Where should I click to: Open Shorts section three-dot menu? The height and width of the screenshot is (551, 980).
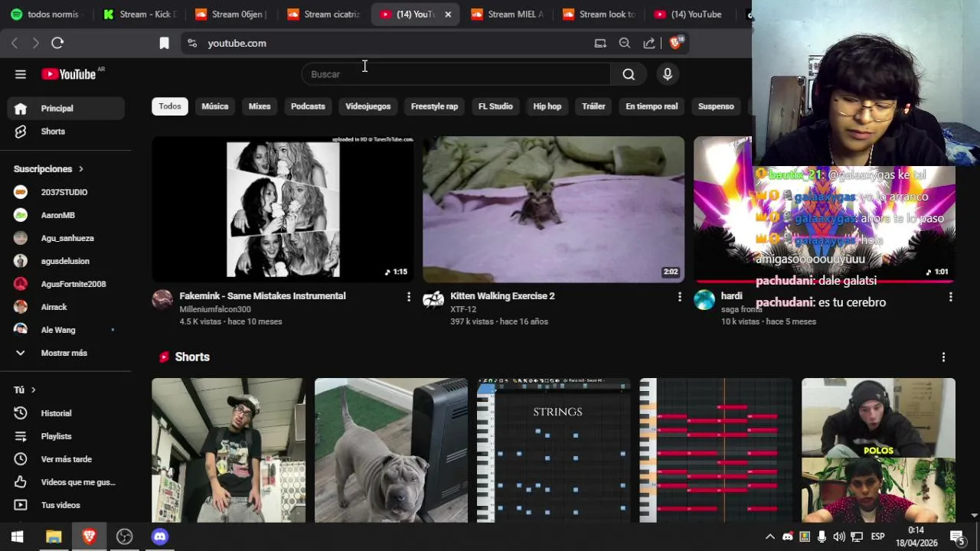[943, 357]
